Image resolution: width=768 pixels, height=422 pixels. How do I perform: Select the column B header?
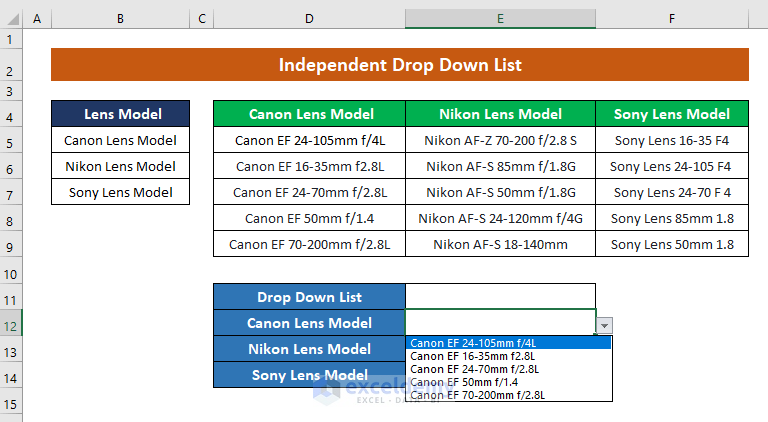[120, 19]
